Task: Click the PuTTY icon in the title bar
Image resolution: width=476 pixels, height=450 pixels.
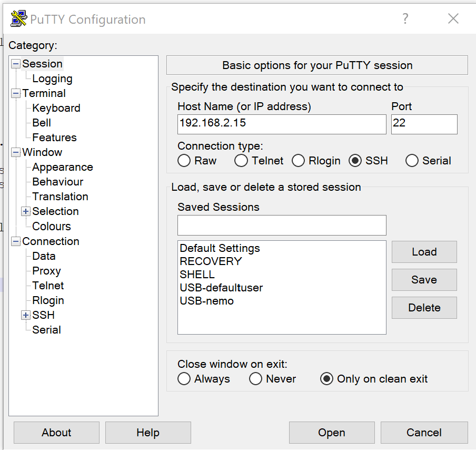Action: [x=18, y=18]
